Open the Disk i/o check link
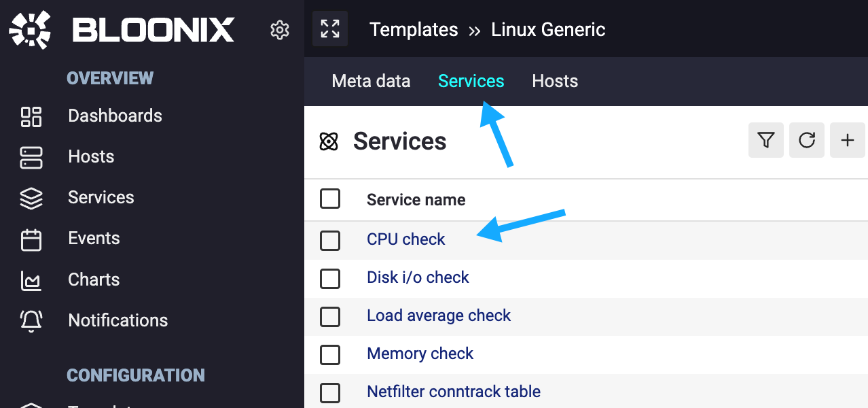Viewport: 868px width, 408px height. [x=418, y=277]
